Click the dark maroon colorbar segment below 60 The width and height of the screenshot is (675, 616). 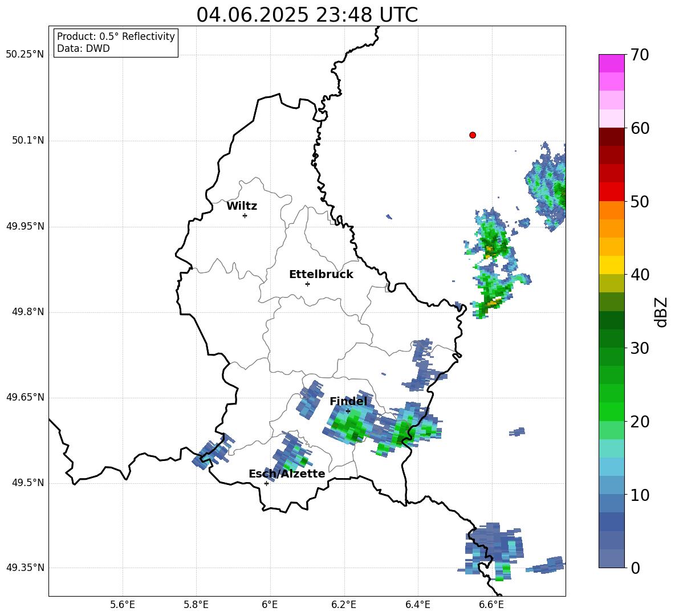(x=611, y=137)
